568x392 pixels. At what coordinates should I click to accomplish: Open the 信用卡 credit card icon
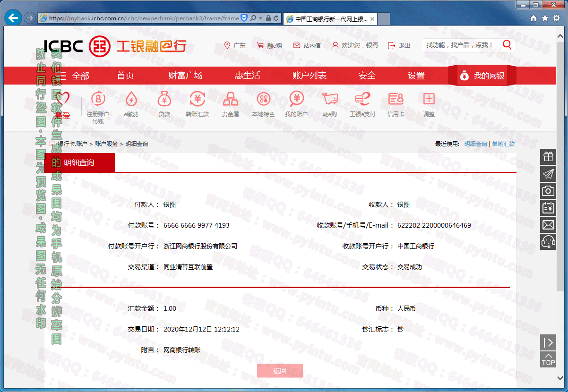point(396,104)
